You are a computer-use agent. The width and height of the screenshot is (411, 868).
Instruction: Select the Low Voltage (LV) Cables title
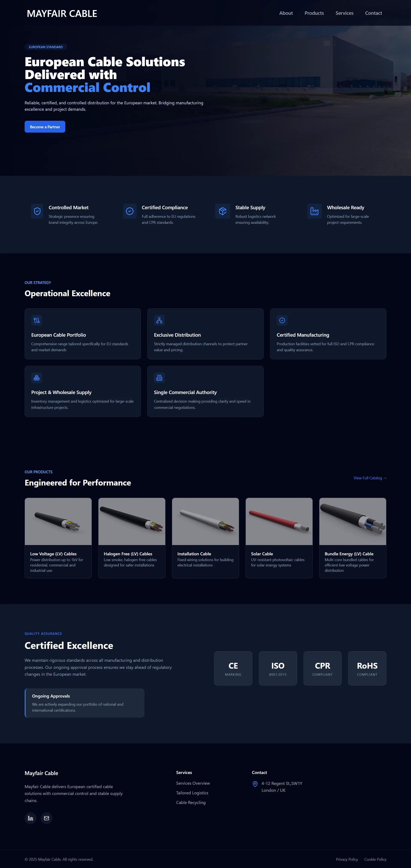(x=53, y=554)
